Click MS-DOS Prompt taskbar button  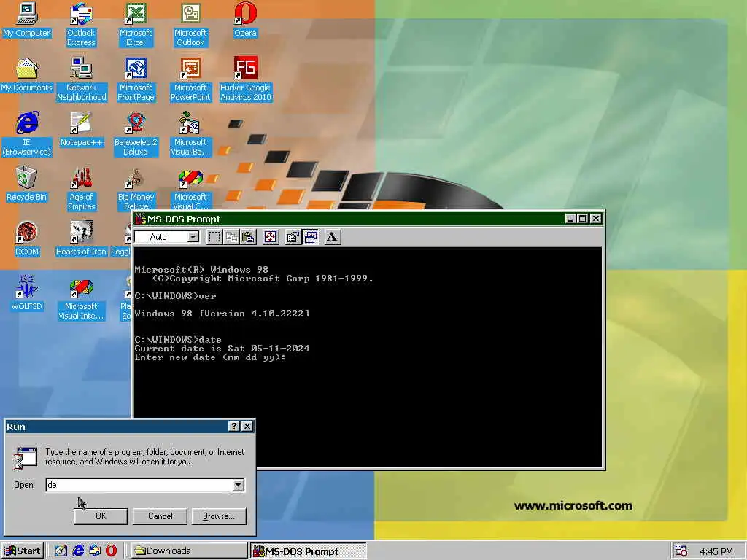point(309,551)
